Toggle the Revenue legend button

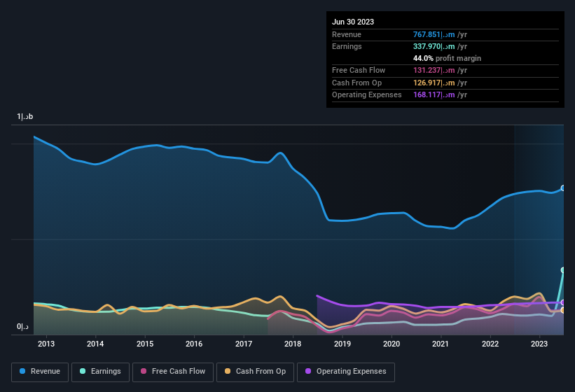40,372
